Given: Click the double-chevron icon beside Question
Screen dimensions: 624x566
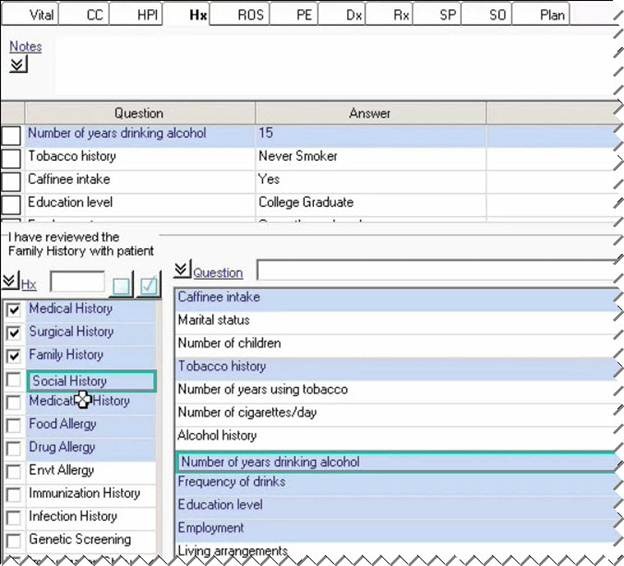Looking at the screenshot, I should [x=182, y=270].
